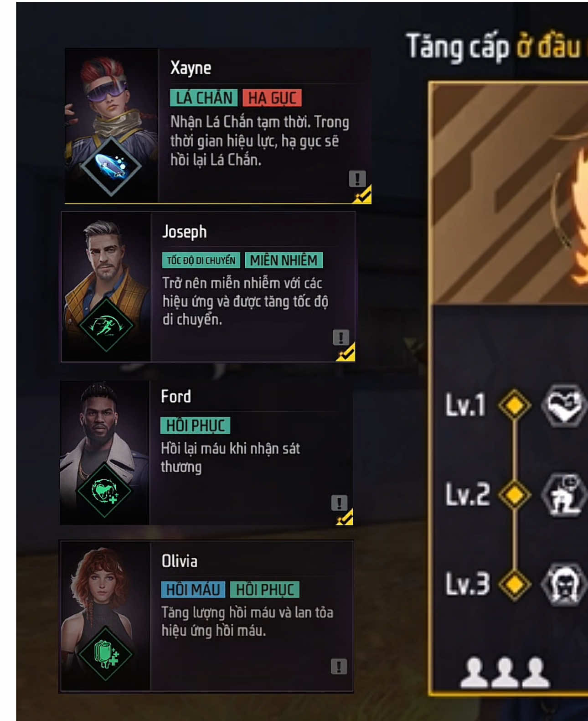Toggle the yellow checkmark on Joseph's card
Image resolution: width=588 pixels, height=721 pixels.
346,352
